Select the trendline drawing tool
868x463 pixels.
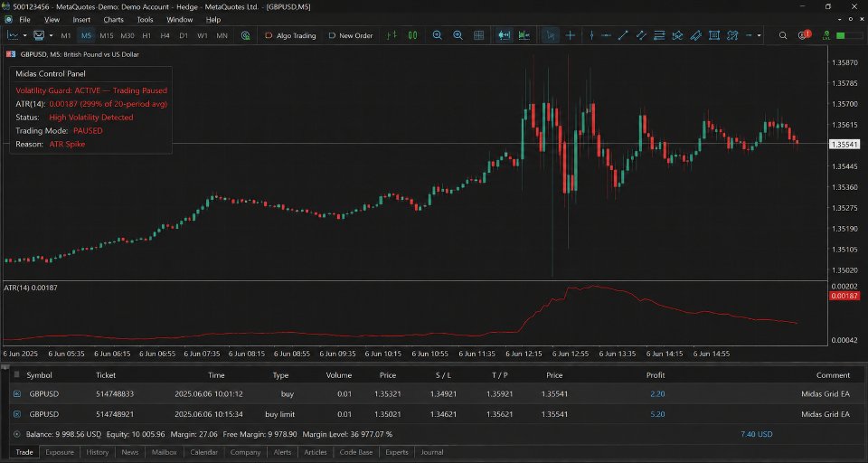click(623, 35)
